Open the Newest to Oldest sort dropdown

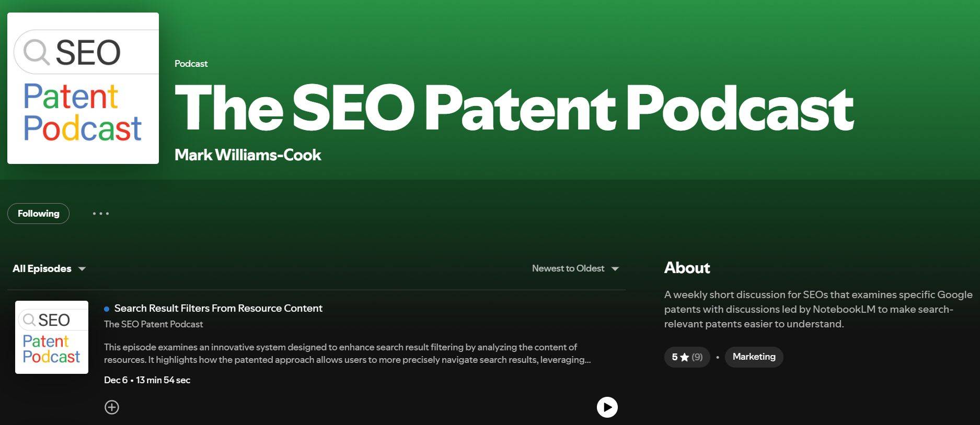(575, 268)
